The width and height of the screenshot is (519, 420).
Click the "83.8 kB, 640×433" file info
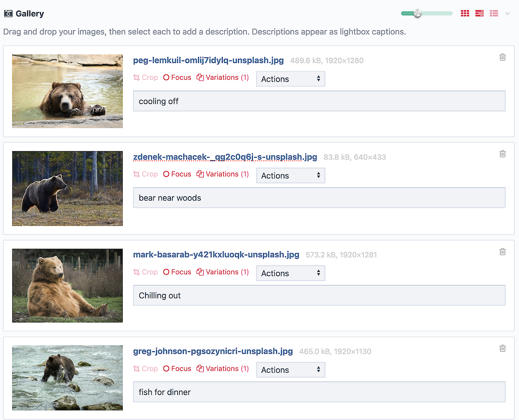(355, 157)
